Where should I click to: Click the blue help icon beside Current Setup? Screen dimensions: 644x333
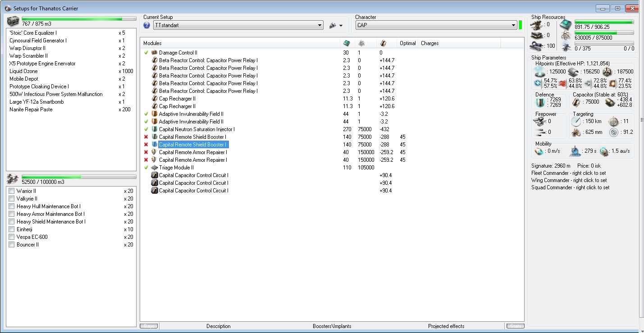click(x=146, y=25)
